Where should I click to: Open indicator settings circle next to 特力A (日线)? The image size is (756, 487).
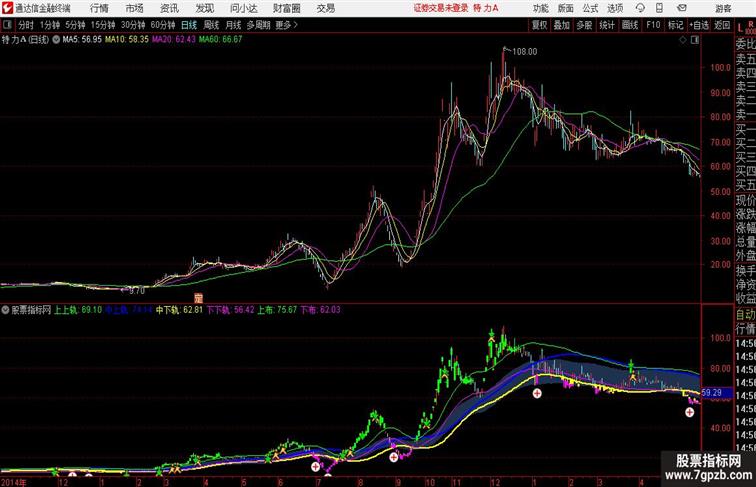point(56,40)
